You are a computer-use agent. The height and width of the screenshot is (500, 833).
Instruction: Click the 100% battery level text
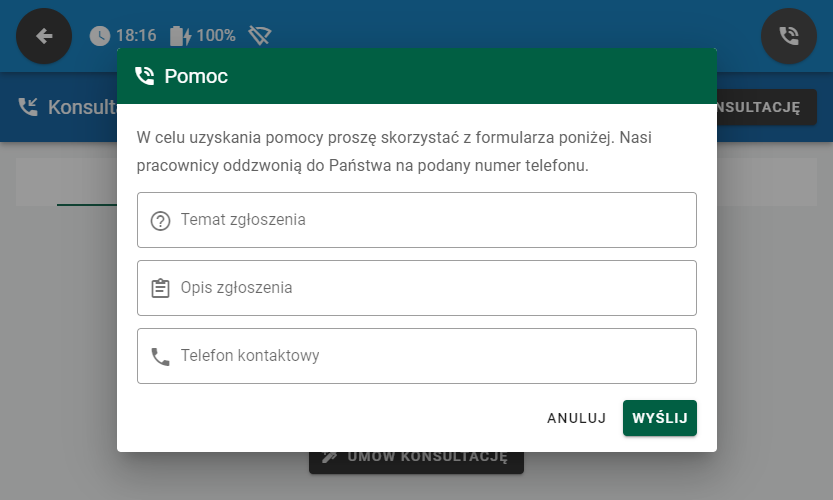(216, 36)
